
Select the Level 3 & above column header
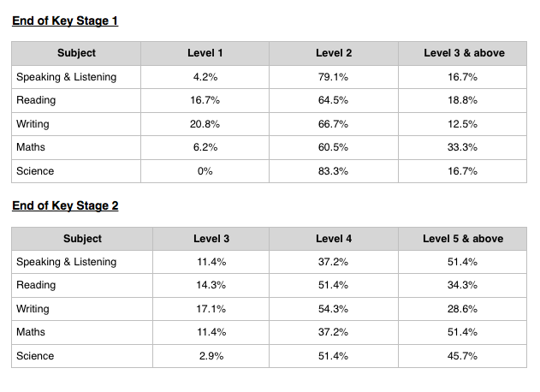(462, 53)
